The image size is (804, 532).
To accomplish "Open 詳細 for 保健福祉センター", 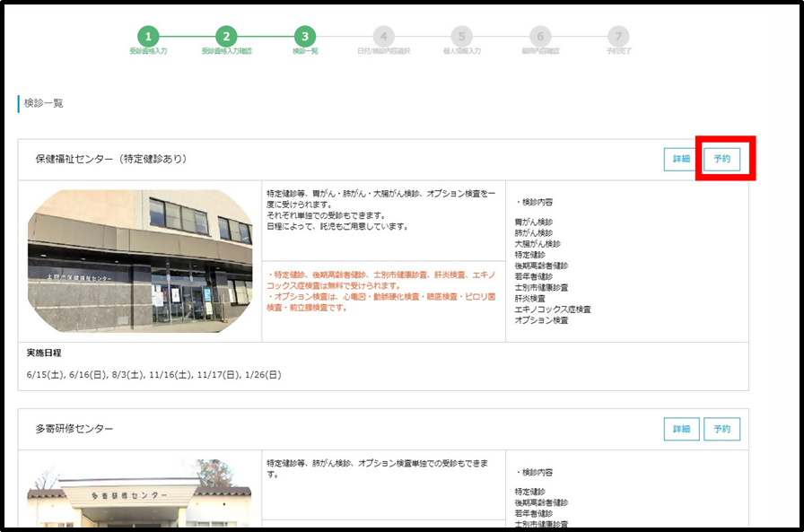I will coord(681,159).
